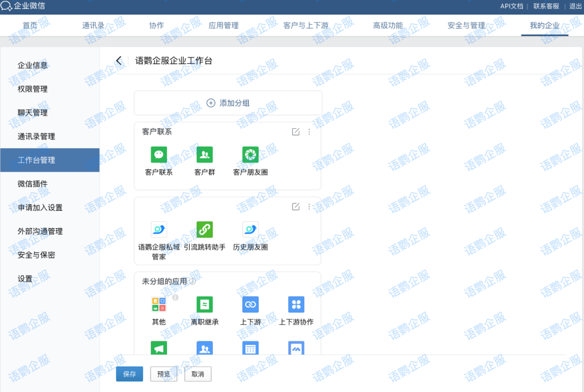Open the 客户联系 app icon
The height and width of the screenshot is (392, 584).
click(x=158, y=155)
